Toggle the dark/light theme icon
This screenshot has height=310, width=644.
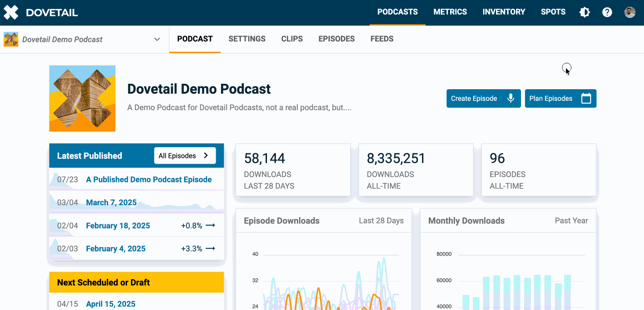[x=584, y=12]
